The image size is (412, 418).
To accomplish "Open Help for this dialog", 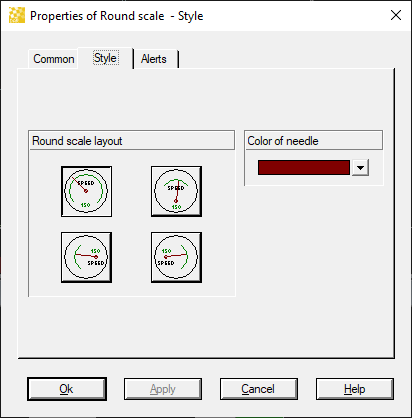I will pyautogui.click(x=355, y=389).
